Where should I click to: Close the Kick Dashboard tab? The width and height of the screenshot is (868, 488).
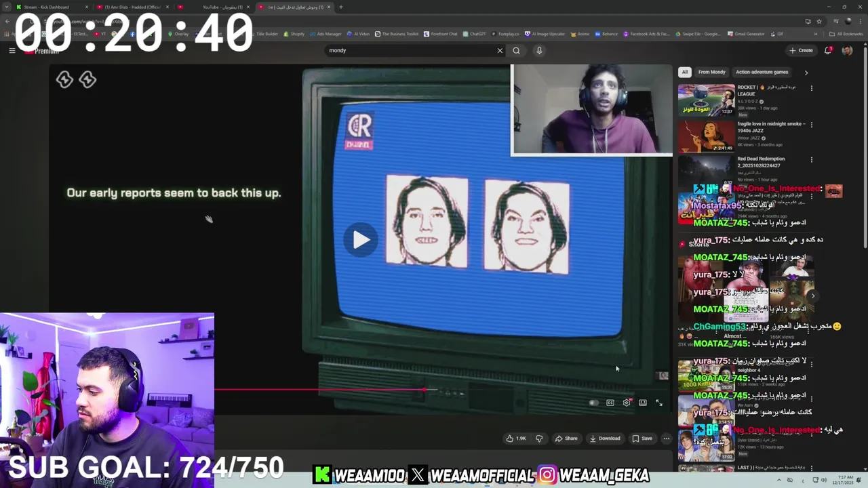click(86, 7)
